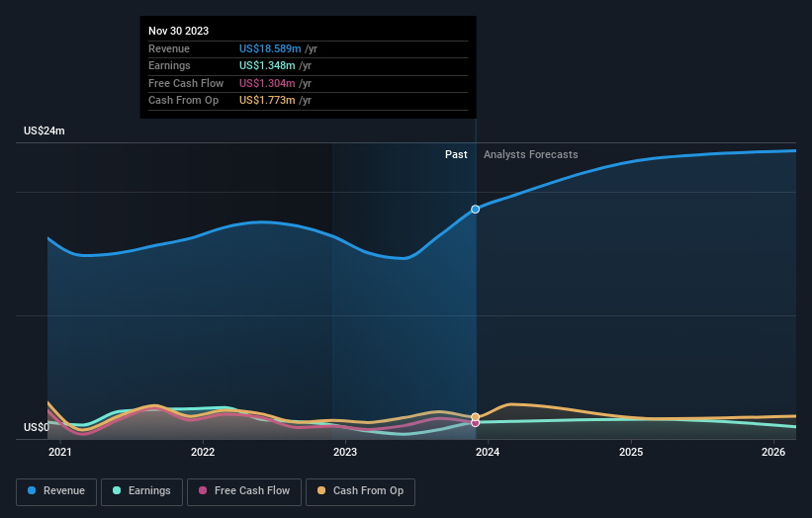Click the 2022 x-axis label

pos(203,452)
